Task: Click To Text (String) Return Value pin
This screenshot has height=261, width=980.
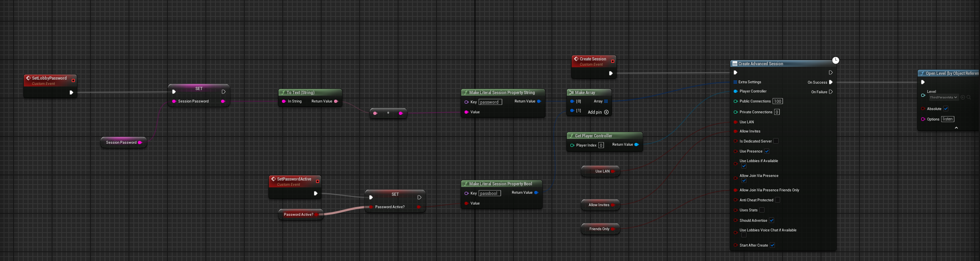Action: click(336, 101)
